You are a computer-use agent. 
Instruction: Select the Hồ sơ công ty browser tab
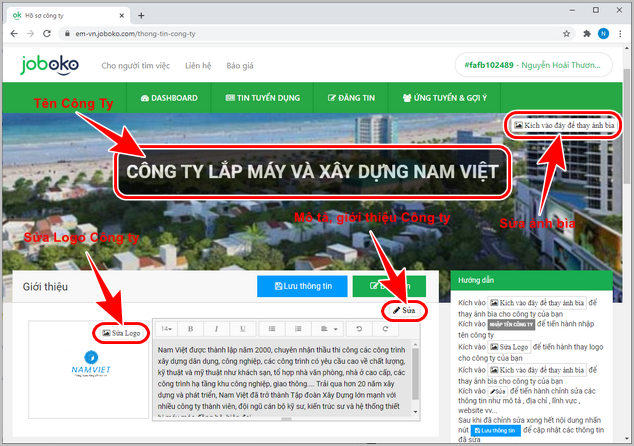(69, 16)
